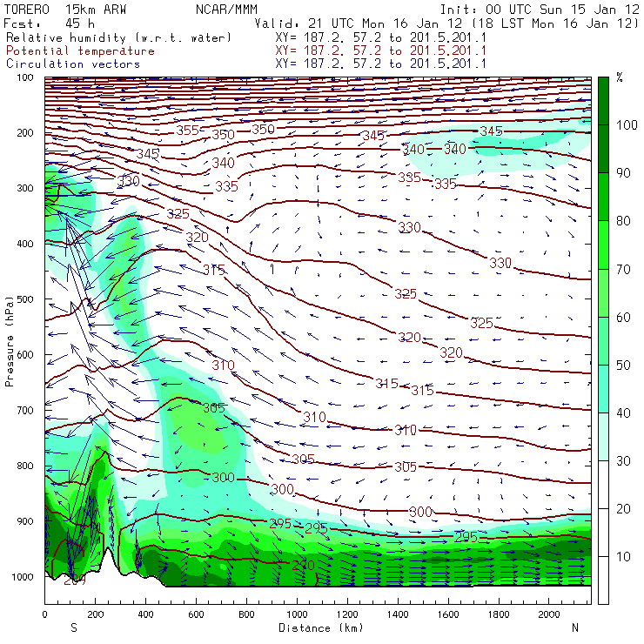
Task: Click the '300' label on the pressure axis
Action: 24,188
